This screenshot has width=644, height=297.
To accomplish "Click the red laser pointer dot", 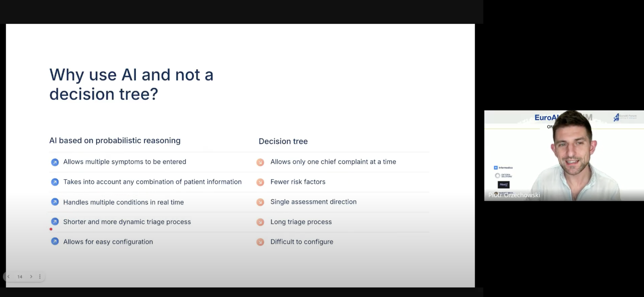I will [x=51, y=229].
